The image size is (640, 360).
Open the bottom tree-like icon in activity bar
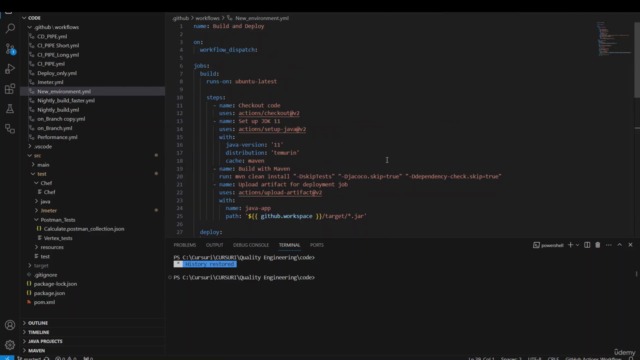coord(10,129)
